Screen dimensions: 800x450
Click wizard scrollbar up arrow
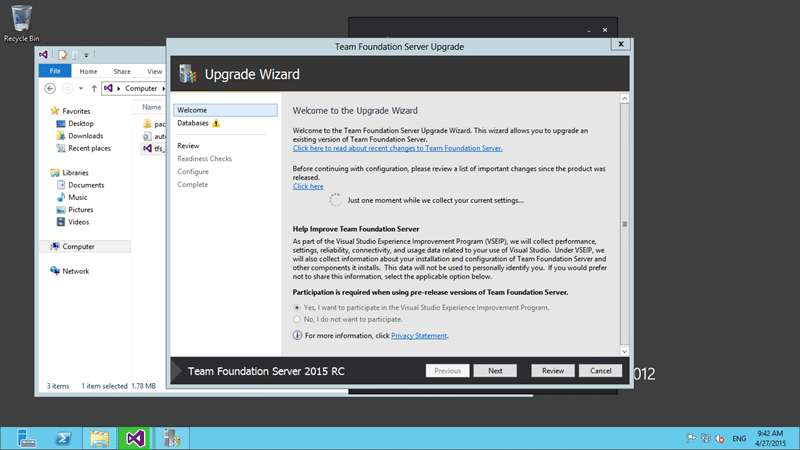pyautogui.click(x=624, y=98)
